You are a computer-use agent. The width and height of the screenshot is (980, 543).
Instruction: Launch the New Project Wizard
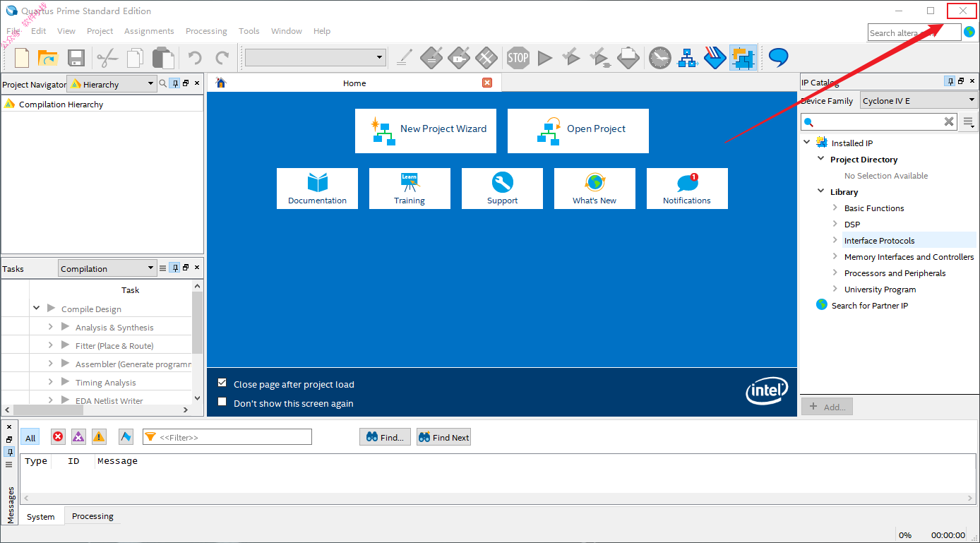pos(426,131)
